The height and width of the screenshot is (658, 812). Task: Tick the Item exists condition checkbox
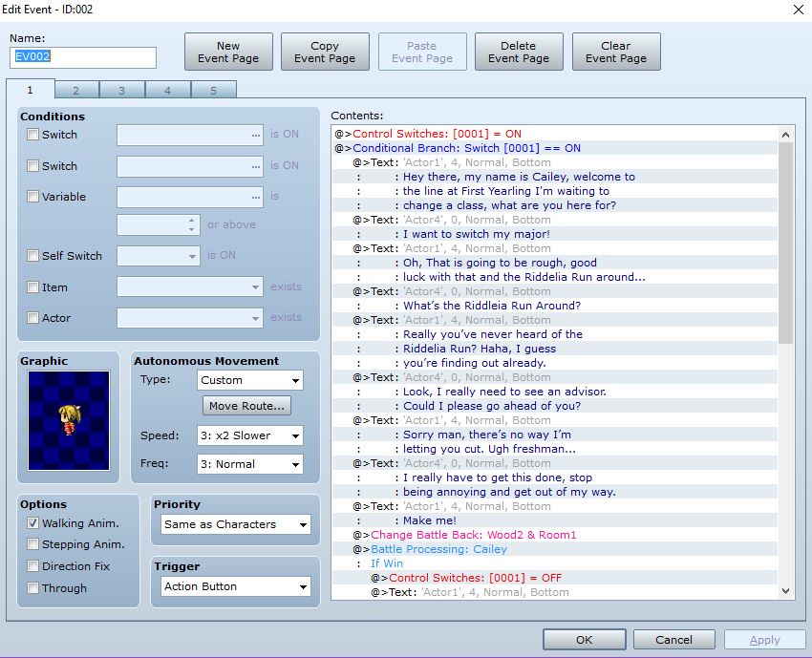click(32, 287)
